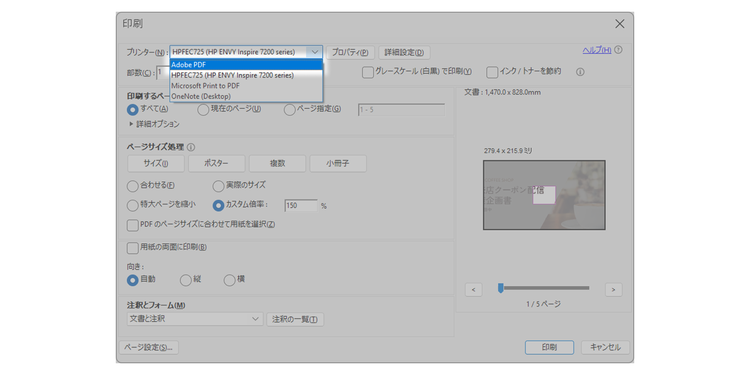Click the 部数 copies field
This screenshot has width=750, height=375.
pos(163,73)
